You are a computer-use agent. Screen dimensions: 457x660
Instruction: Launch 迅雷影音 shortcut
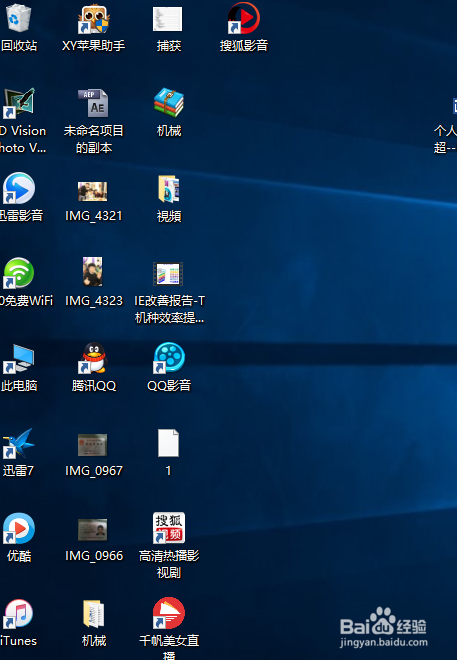[19, 188]
